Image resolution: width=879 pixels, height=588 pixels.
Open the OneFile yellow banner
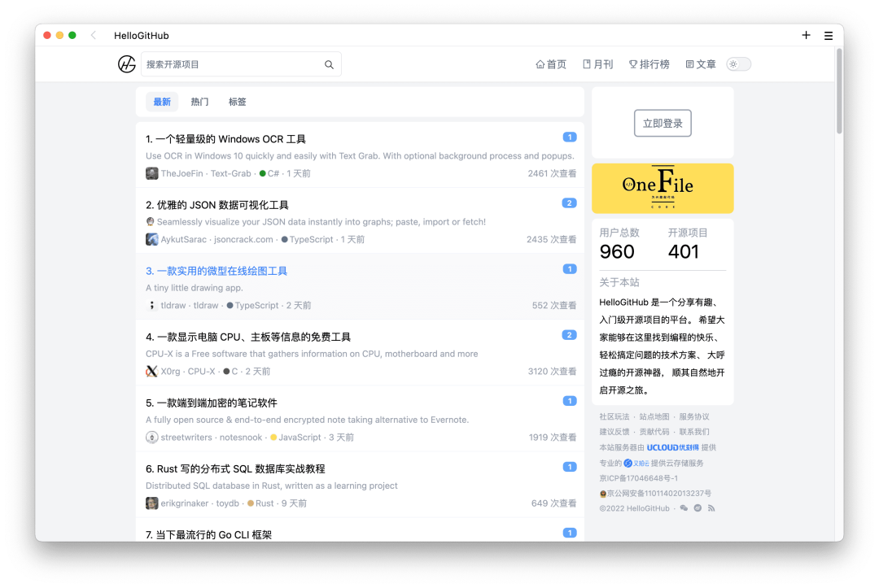tap(663, 188)
